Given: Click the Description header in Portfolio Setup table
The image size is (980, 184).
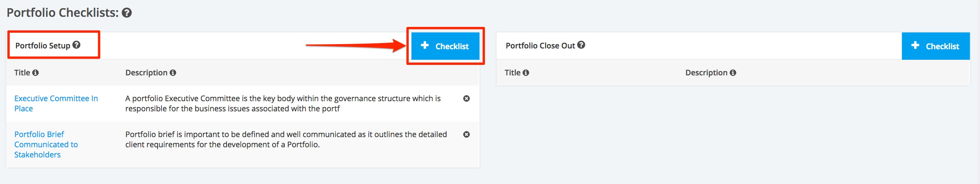Looking at the screenshot, I should (146, 73).
